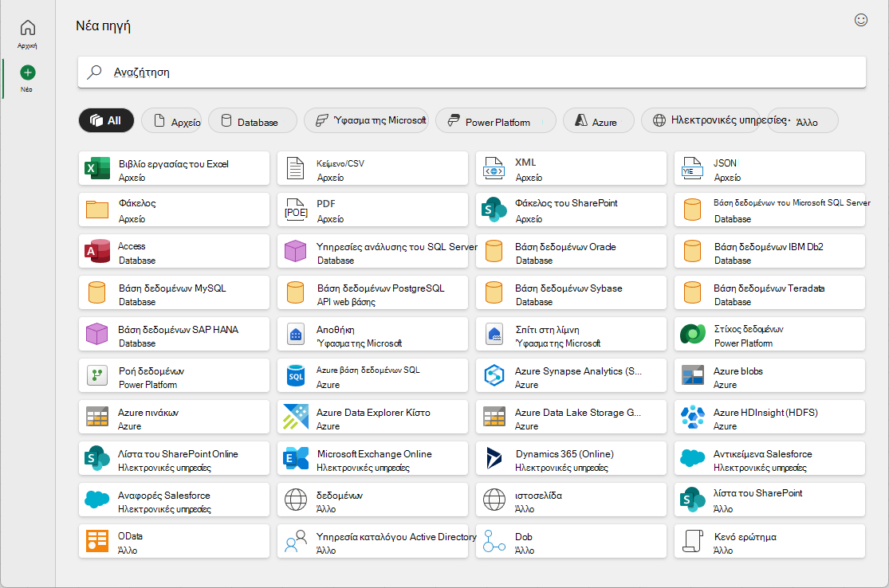The width and height of the screenshot is (889, 588).
Task: Select the Αναφορές Salesforce cloud icon
Action: (97, 499)
